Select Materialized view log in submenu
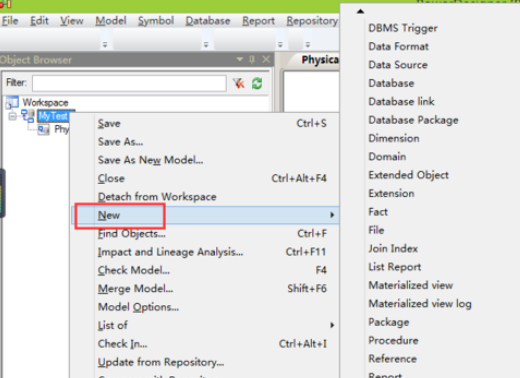Image resolution: width=520 pixels, height=378 pixels. [x=420, y=304]
